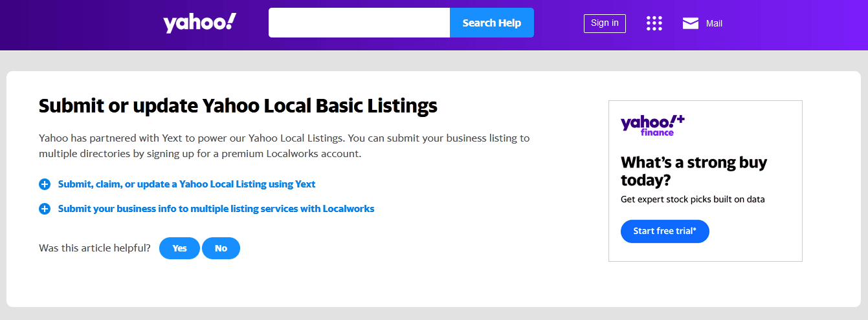868x320 pixels.
Task: Answer Yes to article helpful question
Action: pyautogui.click(x=179, y=248)
